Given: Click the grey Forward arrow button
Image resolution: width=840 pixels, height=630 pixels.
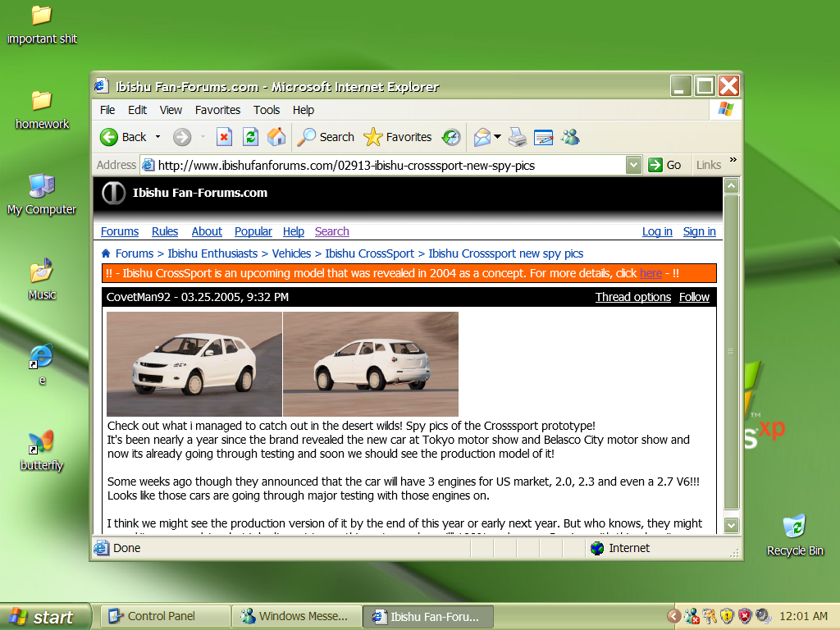Looking at the screenshot, I should coord(182,137).
